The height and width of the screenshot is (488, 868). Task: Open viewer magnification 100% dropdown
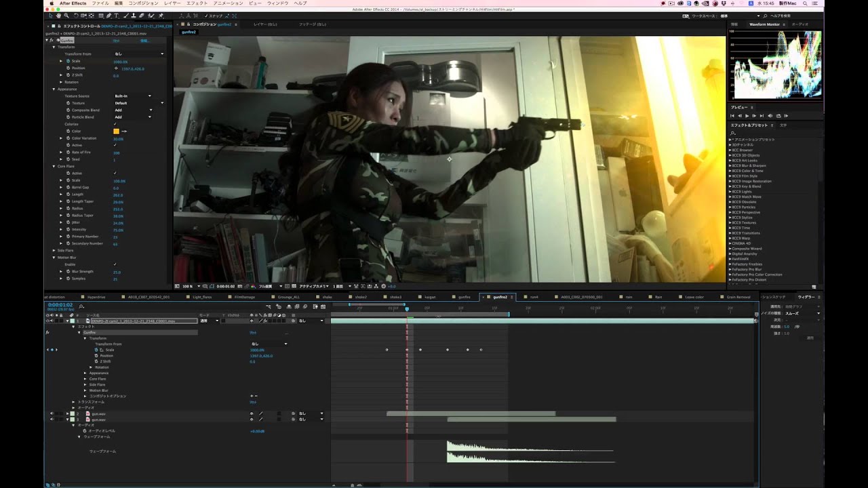190,287
